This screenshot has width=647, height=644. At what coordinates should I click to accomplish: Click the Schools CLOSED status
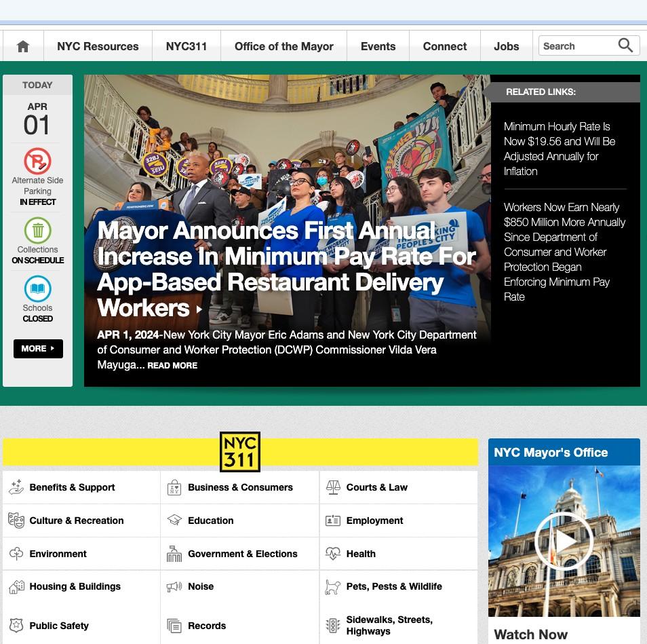[x=37, y=319]
